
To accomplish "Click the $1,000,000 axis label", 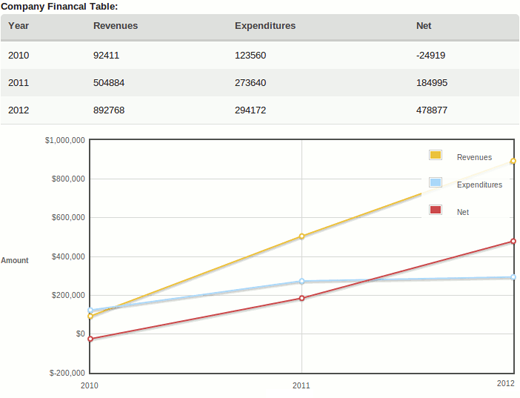I will (x=65, y=140).
